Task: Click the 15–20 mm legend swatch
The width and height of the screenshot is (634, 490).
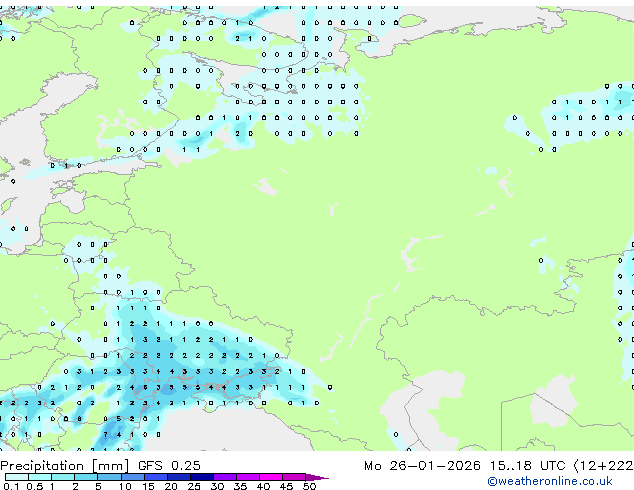Action: pos(156,477)
